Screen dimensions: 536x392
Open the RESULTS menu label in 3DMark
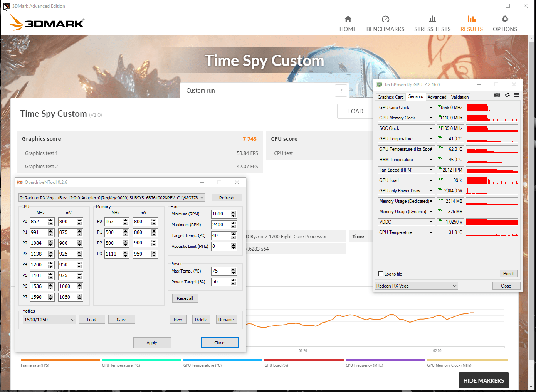click(472, 29)
